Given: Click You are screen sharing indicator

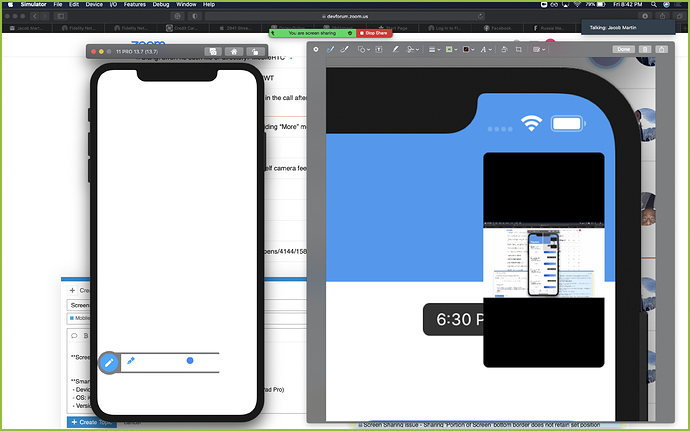Looking at the screenshot, I should 312,33.
